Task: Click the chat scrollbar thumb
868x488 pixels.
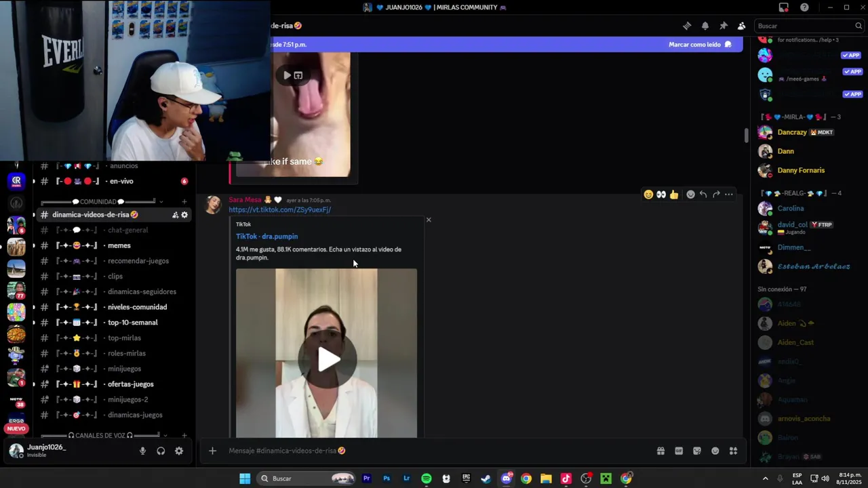Action: pos(747,136)
